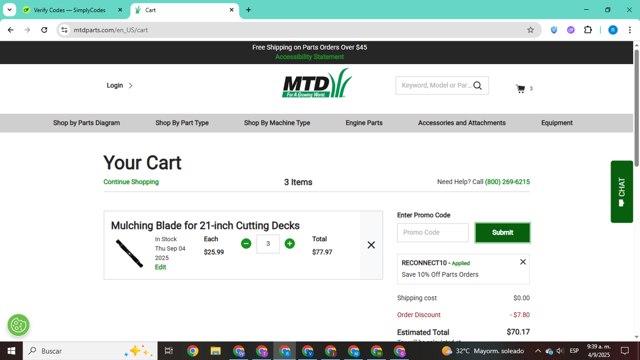The width and height of the screenshot is (640, 360).
Task: Click the Estimated Total $70.17 value
Action: (x=518, y=332)
